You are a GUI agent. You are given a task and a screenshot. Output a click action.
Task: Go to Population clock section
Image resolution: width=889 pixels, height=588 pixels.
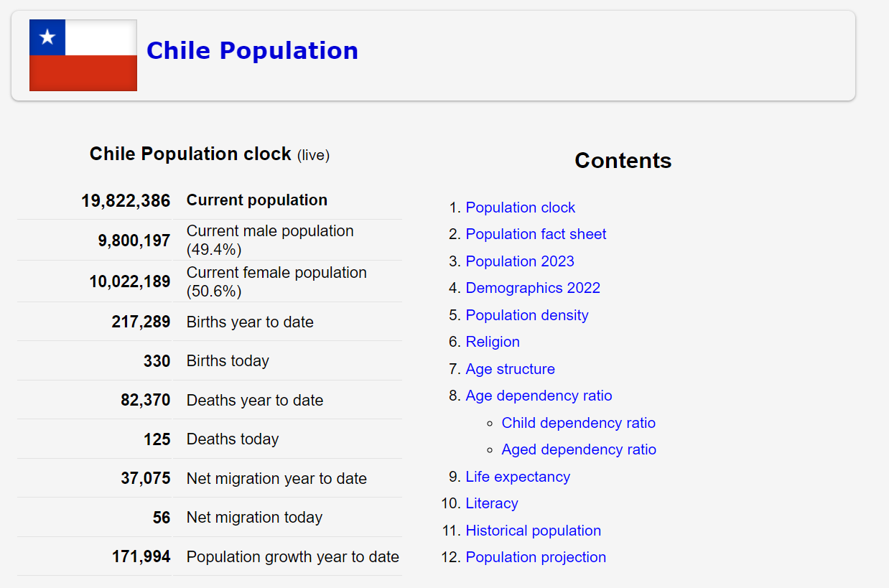pyautogui.click(x=520, y=207)
